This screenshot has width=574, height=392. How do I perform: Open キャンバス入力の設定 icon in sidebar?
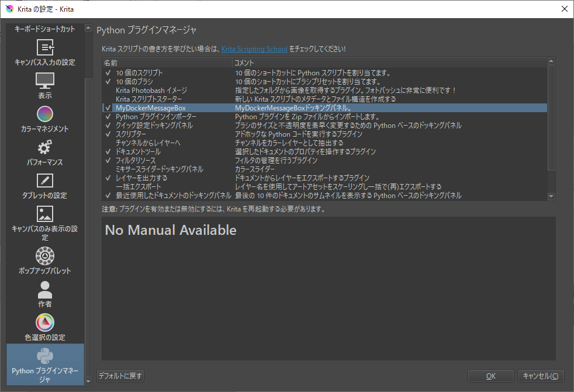click(x=45, y=47)
